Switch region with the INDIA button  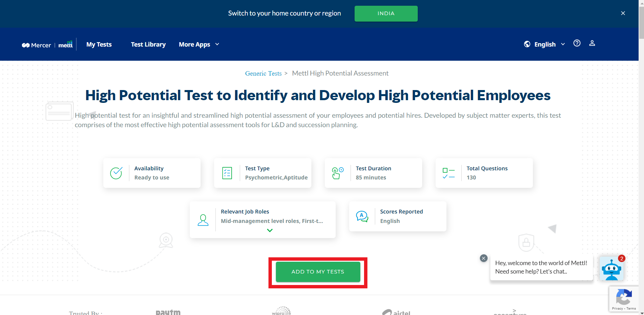[386, 13]
